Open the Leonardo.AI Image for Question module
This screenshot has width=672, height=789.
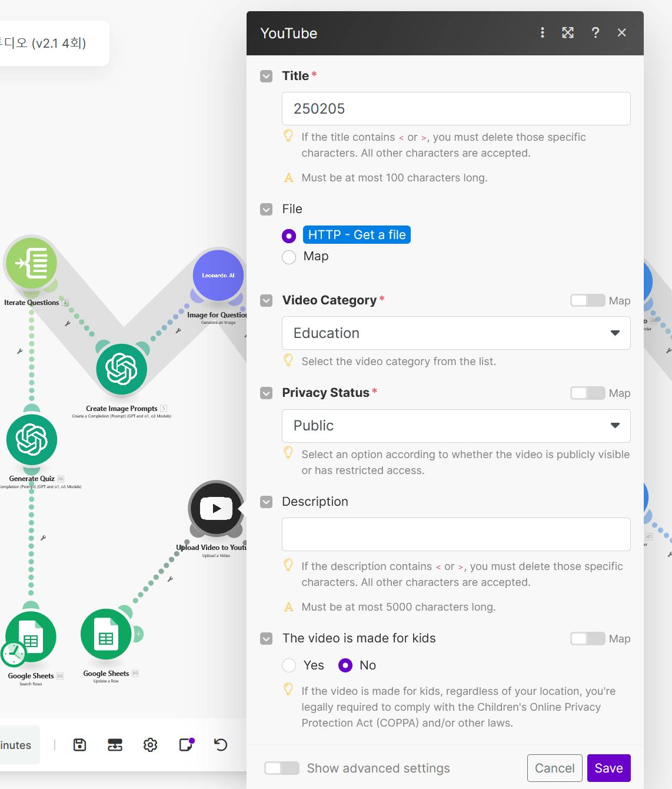coord(218,275)
